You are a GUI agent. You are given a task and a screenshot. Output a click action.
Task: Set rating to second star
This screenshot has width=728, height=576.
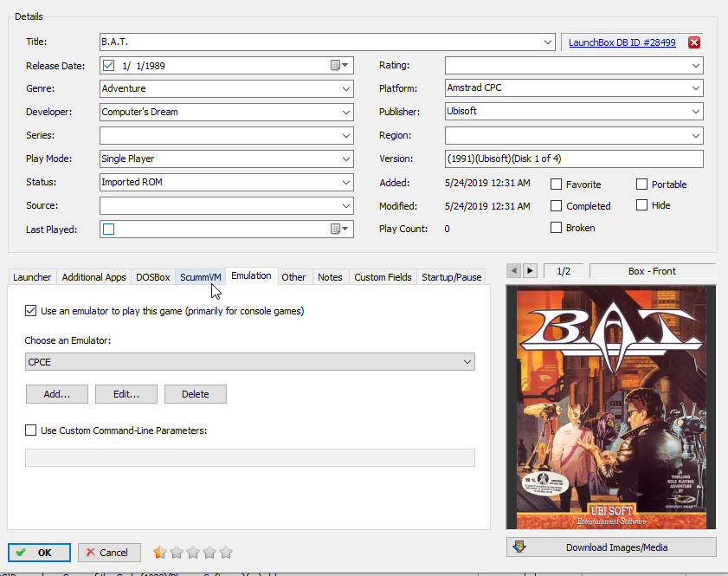(x=177, y=553)
